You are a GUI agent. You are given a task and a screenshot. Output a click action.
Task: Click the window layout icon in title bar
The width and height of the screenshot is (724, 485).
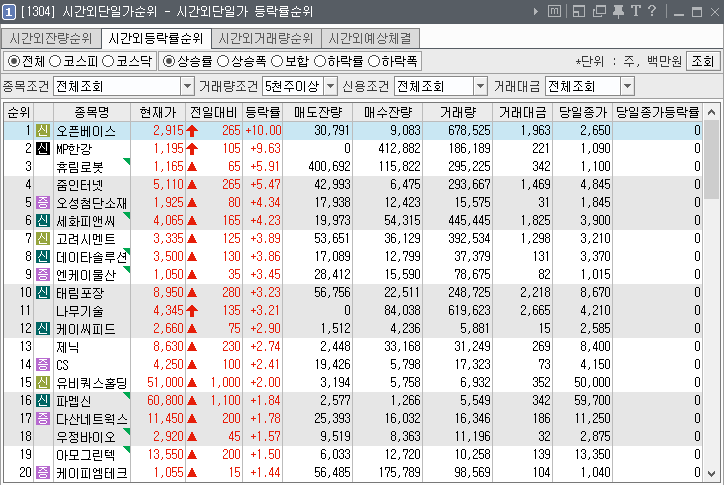click(579, 11)
